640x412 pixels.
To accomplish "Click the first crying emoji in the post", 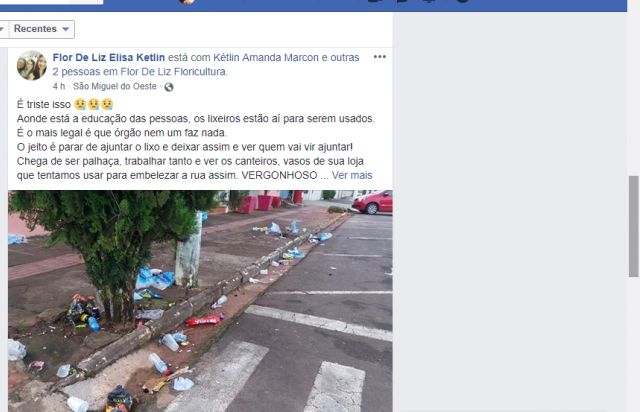I will pos(80,105).
